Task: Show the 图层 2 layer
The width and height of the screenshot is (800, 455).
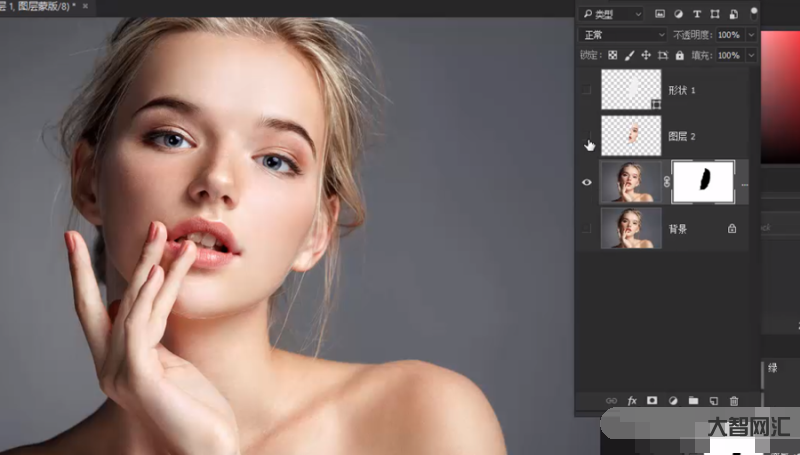Action: click(x=587, y=136)
